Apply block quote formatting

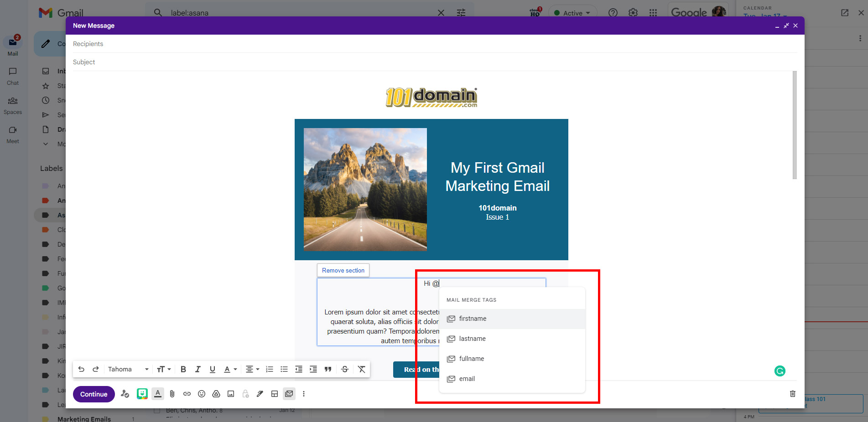tap(328, 369)
